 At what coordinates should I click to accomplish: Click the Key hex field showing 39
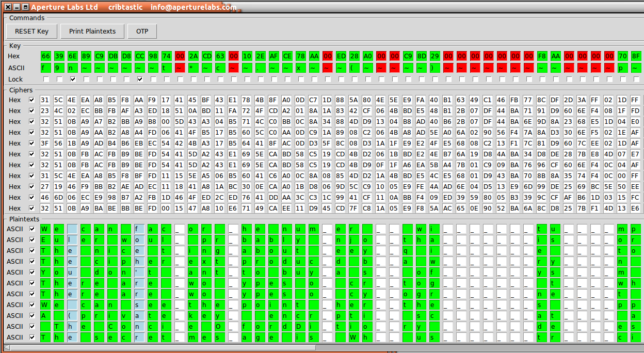tap(59, 56)
